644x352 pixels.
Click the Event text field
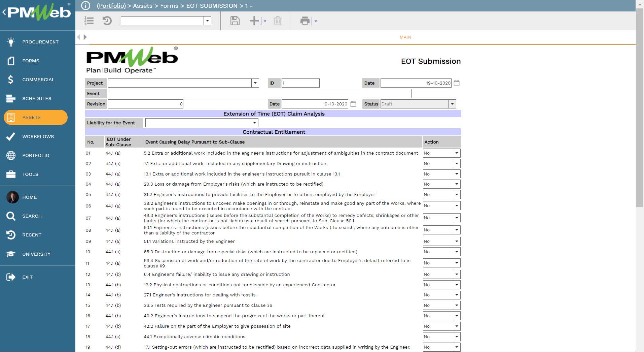pyautogui.click(x=260, y=93)
